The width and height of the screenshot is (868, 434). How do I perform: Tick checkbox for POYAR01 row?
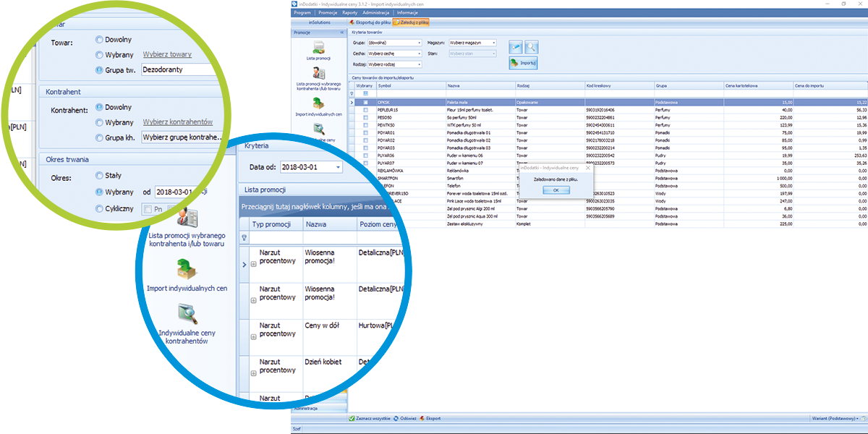click(x=365, y=133)
